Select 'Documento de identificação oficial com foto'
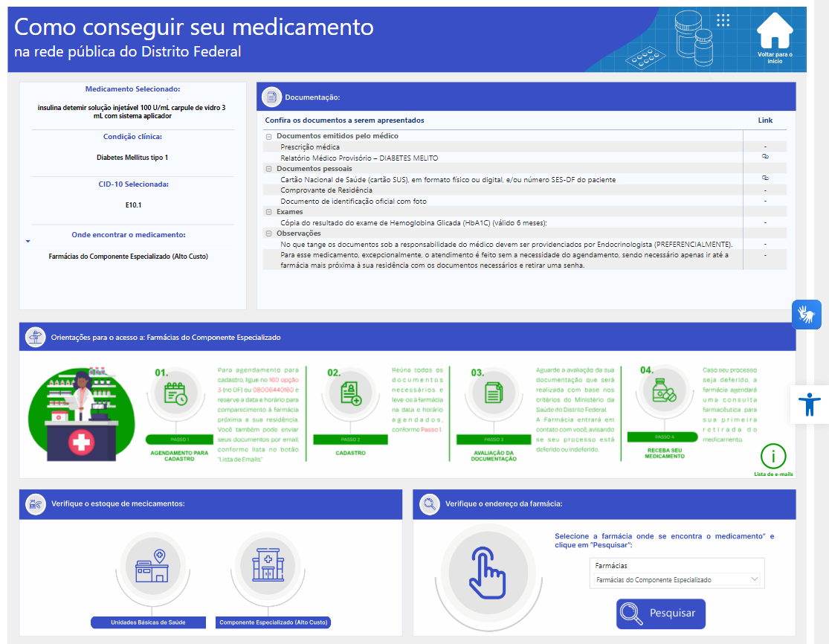 (524, 201)
